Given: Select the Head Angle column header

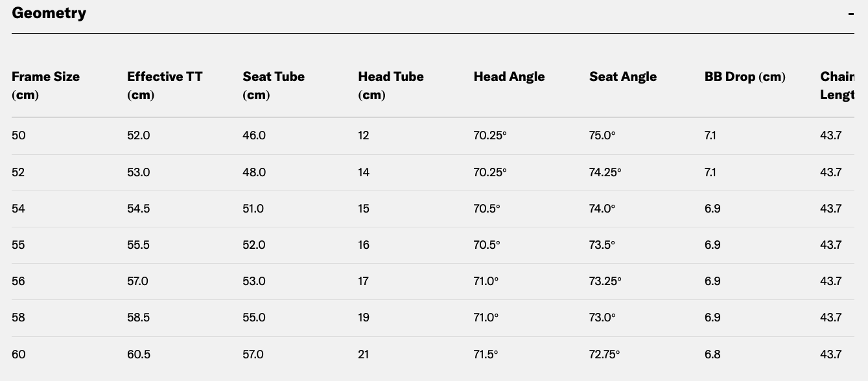Looking at the screenshot, I should click(509, 76).
